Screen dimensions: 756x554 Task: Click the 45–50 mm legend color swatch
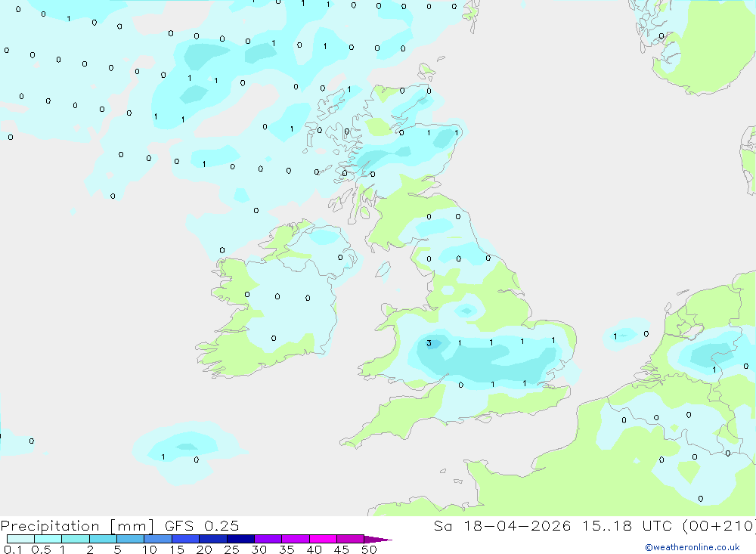click(351, 539)
